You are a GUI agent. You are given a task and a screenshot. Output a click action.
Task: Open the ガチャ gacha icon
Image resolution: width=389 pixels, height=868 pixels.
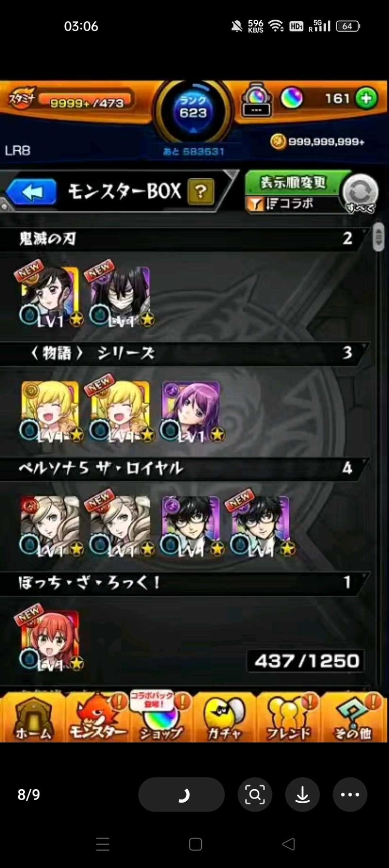coord(225,718)
